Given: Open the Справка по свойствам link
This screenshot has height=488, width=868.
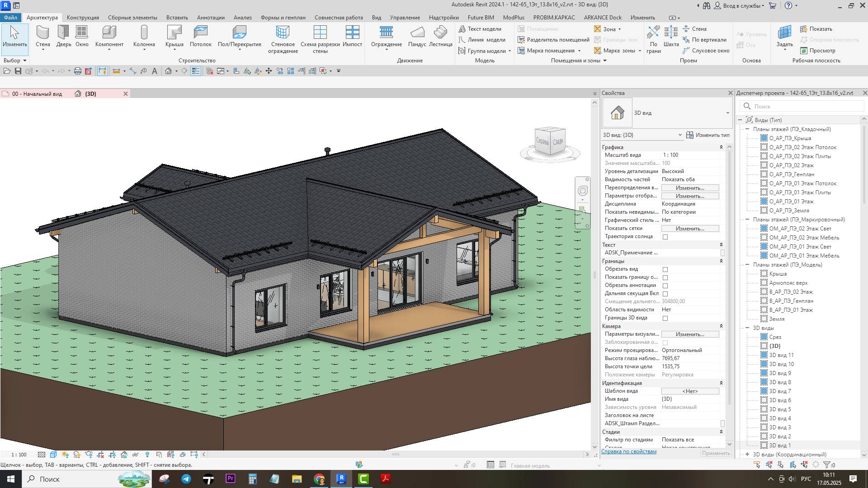Looking at the screenshot, I should tap(629, 451).
